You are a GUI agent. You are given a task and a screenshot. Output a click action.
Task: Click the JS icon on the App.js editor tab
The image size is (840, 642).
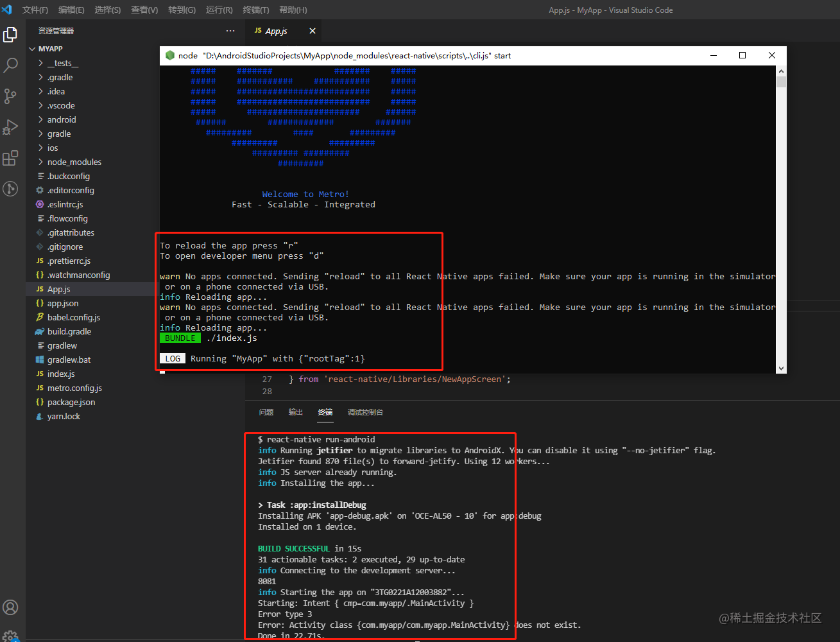[258, 31]
